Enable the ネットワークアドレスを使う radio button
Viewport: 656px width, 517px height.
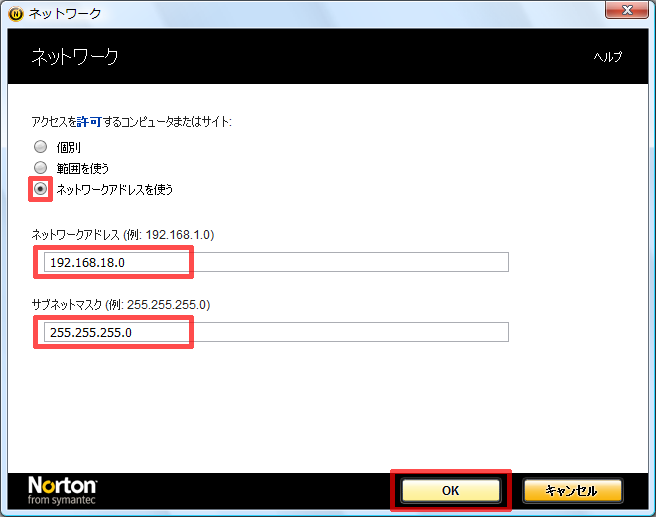(41, 188)
